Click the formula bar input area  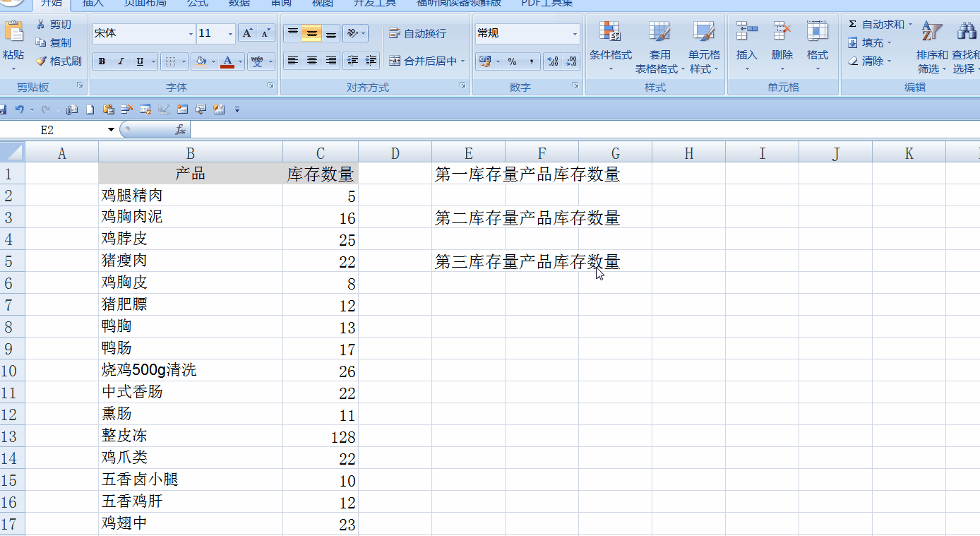click(x=585, y=130)
